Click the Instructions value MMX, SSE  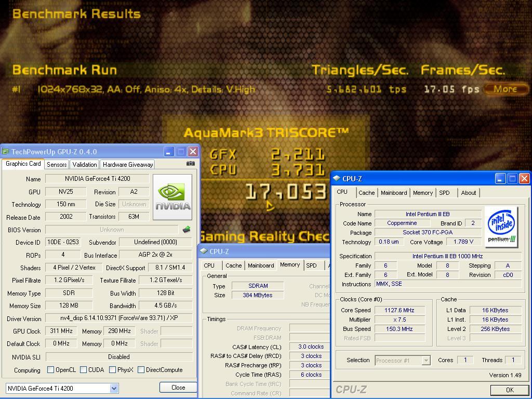click(448, 284)
